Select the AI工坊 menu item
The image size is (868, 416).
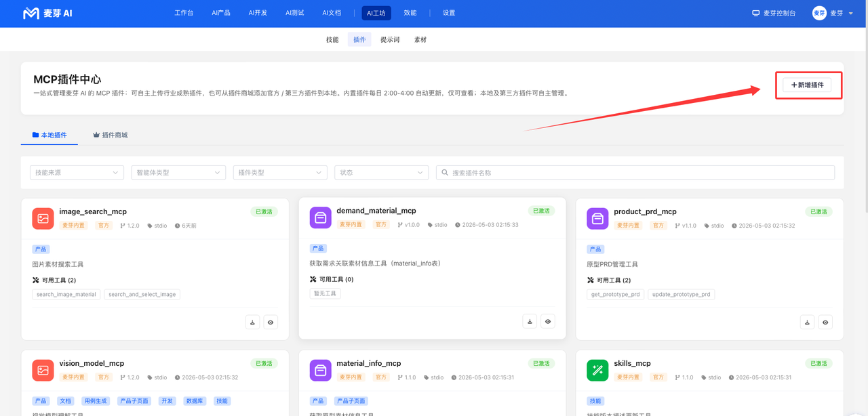[376, 13]
